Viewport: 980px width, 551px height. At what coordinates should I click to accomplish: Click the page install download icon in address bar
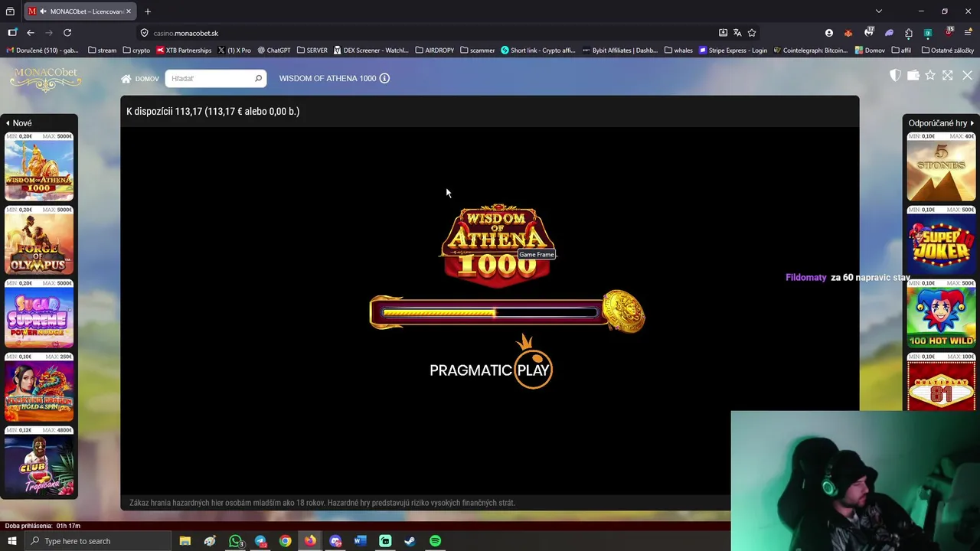pos(723,33)
